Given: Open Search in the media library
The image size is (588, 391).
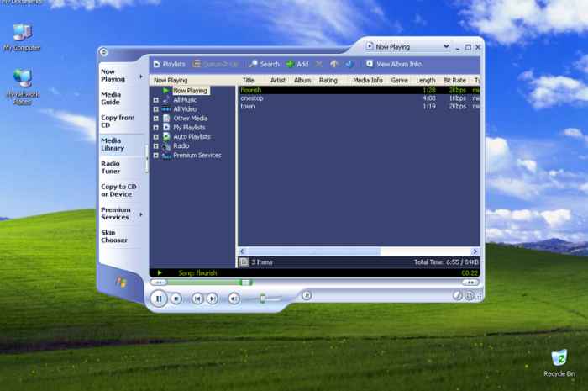Looking at the screenshot, I should coord(265,64).
